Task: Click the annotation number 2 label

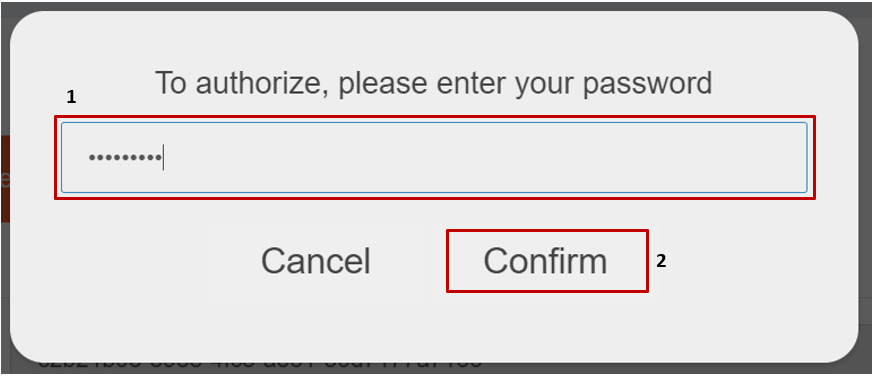Action: tap(661, 261)
